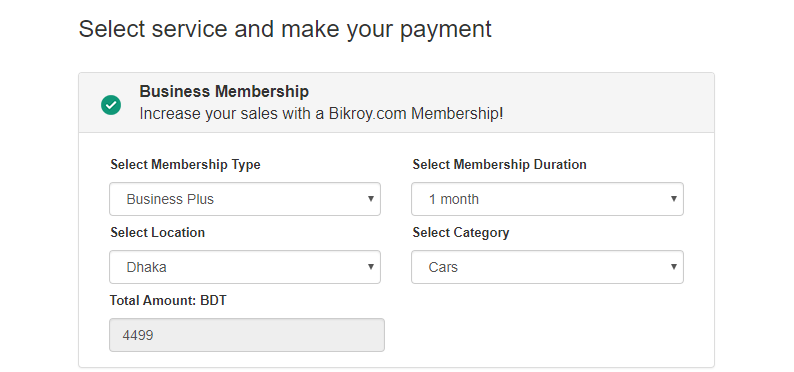Click the arrow on the Dhaka dropdown
Screen dimensions: 794x372
371,267
